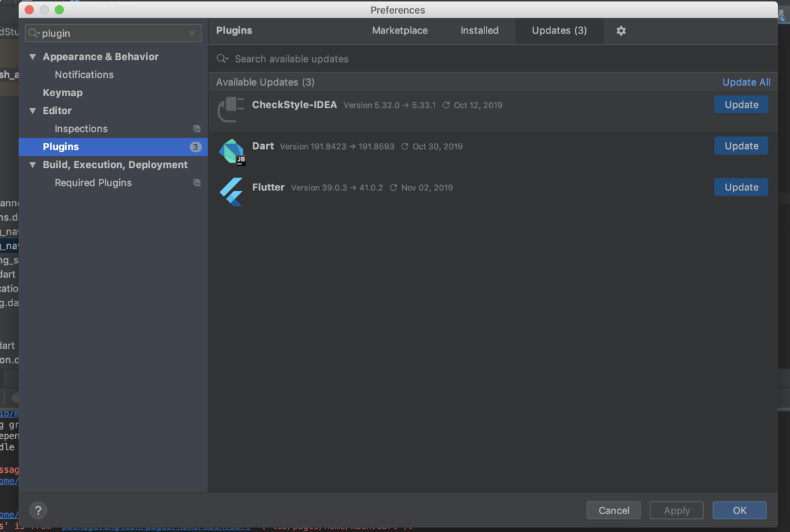This screenshot has width=790, height=532.
Task: Click the Apply button
Action: click(x=677, y=510)
